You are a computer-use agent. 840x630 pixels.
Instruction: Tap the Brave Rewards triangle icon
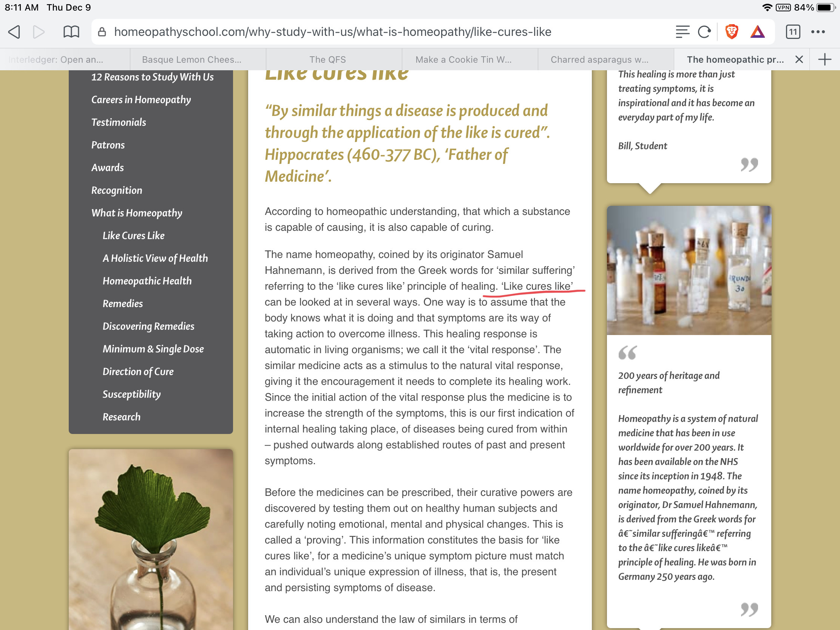point(757,32)
